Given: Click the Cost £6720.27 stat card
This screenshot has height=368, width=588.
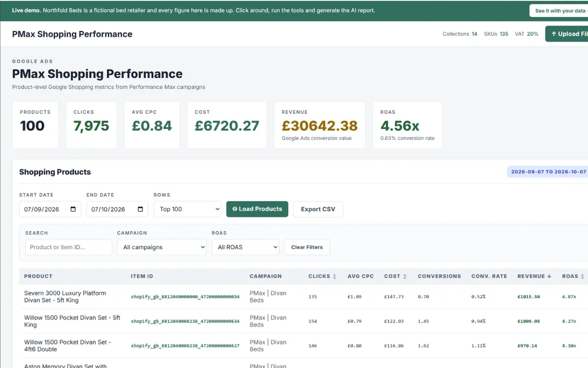Looking at the screenshot, I should [x=227, y=125].
